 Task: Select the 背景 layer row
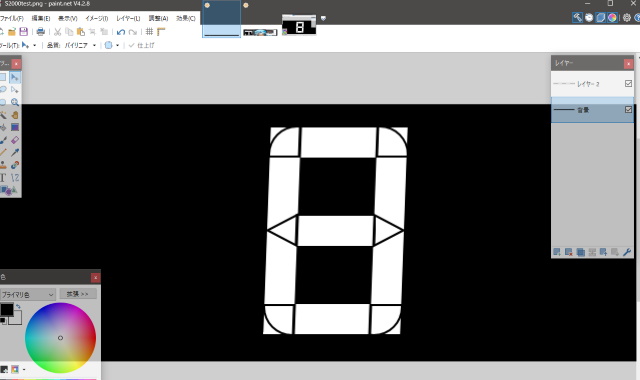(x=592, y=110)
